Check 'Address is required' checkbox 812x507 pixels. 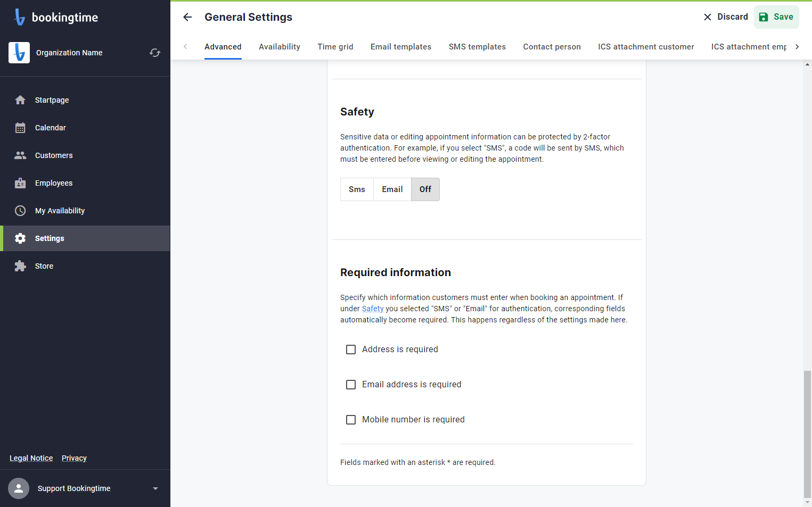click(351, 350)
